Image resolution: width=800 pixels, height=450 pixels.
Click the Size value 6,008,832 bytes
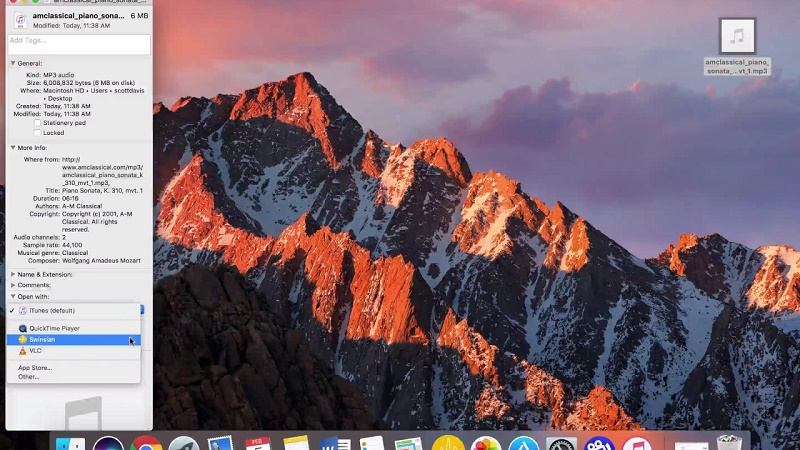pos(89,83)
